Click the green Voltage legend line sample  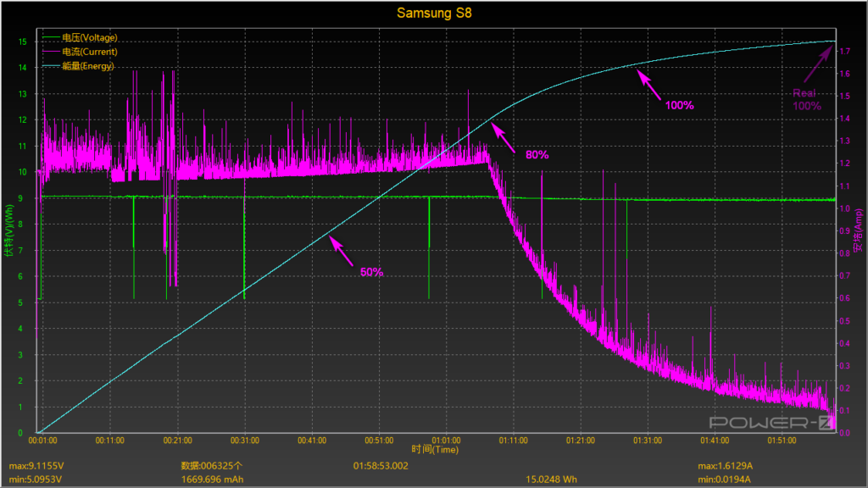pyautogui.click(x=51, y=37)
